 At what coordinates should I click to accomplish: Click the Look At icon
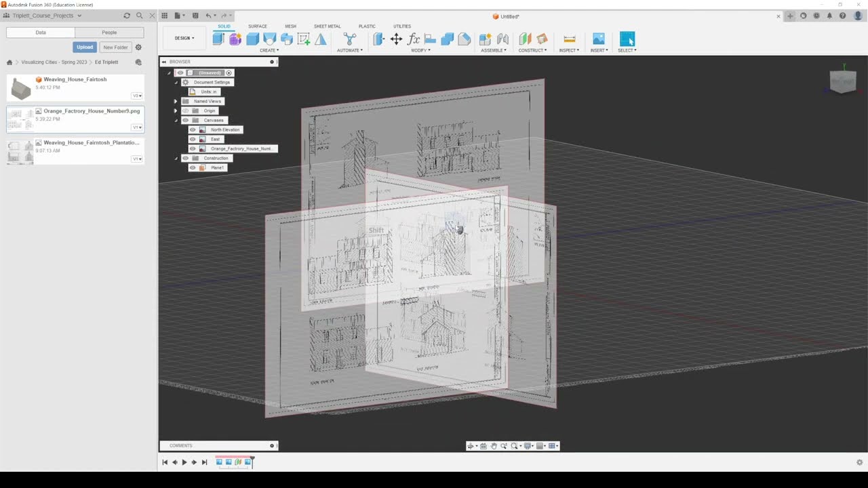[x=483, y=446]
